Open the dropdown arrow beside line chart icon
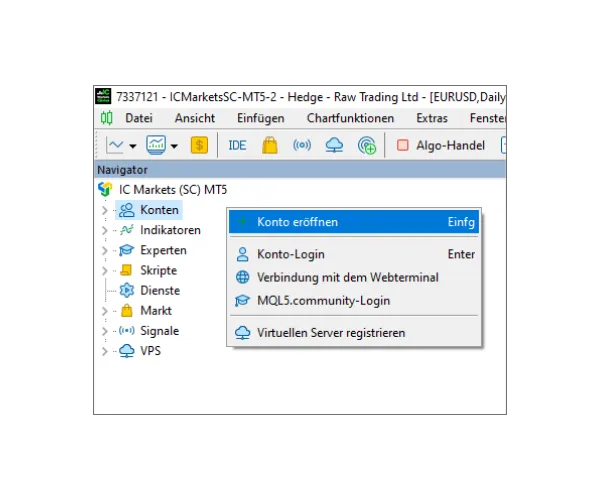The width and height of the screenshot is (600, 500). tap(133, 146)
